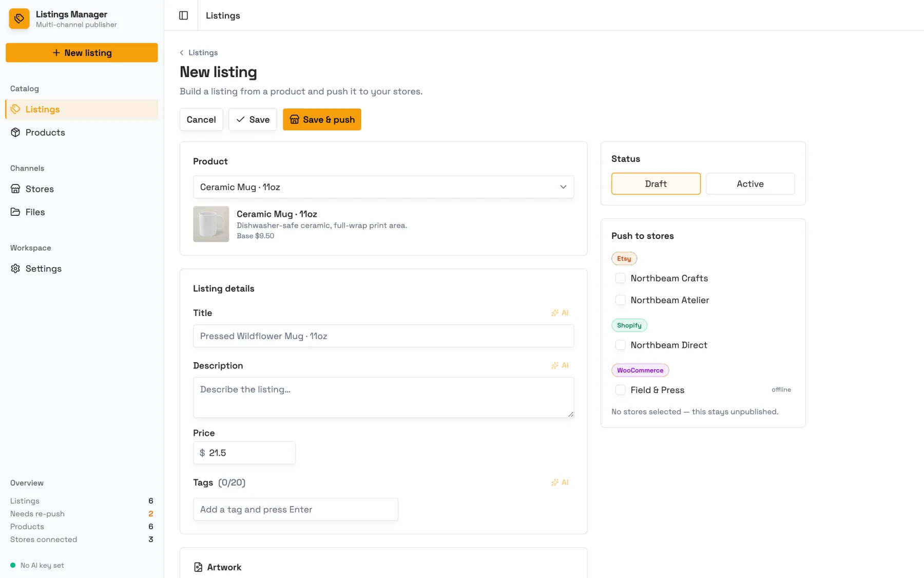Image resolution: width=924 pixels, height=578 pixels.
Task: Click the Stores storefront icon
Action: (15, 189)
